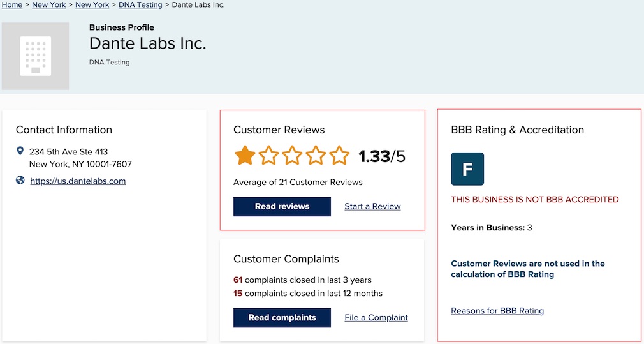644x344 pixels.
Task: Click the 'Business Profile' label
Action: 122,27
